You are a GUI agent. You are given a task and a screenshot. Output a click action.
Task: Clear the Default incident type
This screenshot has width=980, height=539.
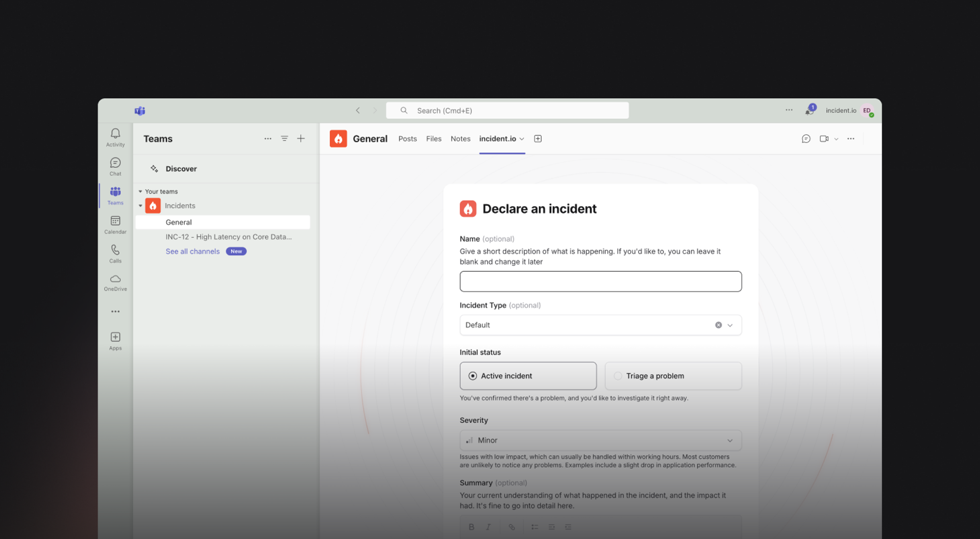(x=718, y=325)
